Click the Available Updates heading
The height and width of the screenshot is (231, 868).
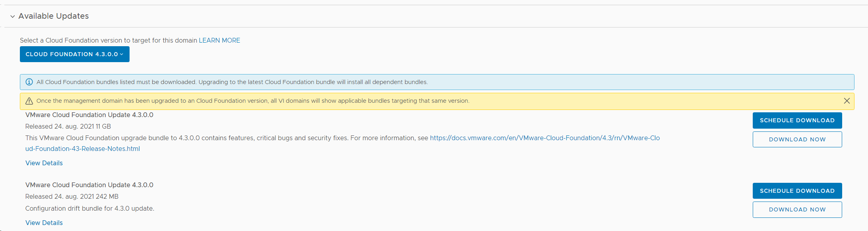pos(53,16)
